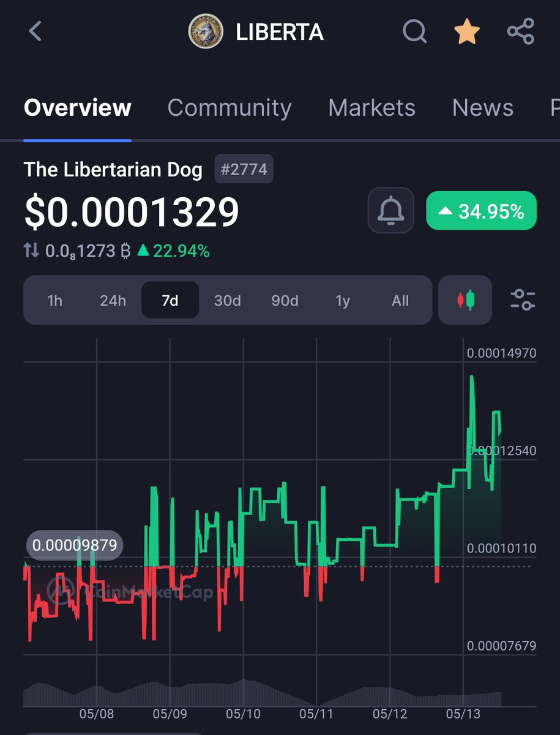Select the All time range
Image resolution: width=560 pixels, height=735 pixels.
(x=400, y=301)
